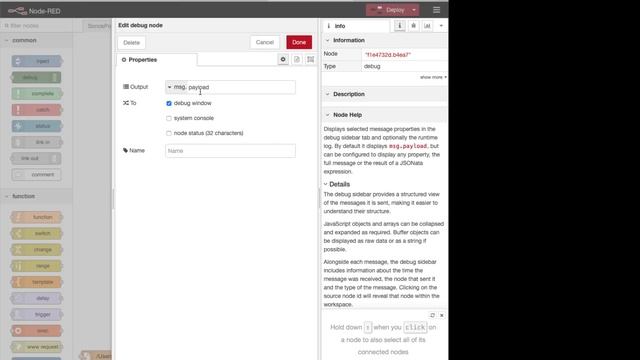Image resolution: width=640 pixels, height=360 pixels.
Task: Select the complete node in palette
Action: click(x=37, y=93)
